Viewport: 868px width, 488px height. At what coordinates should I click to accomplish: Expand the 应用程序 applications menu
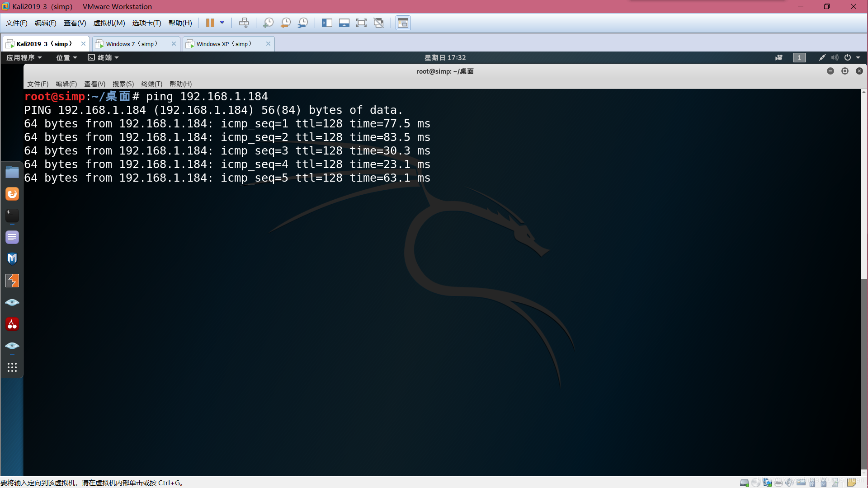(24, 57)
